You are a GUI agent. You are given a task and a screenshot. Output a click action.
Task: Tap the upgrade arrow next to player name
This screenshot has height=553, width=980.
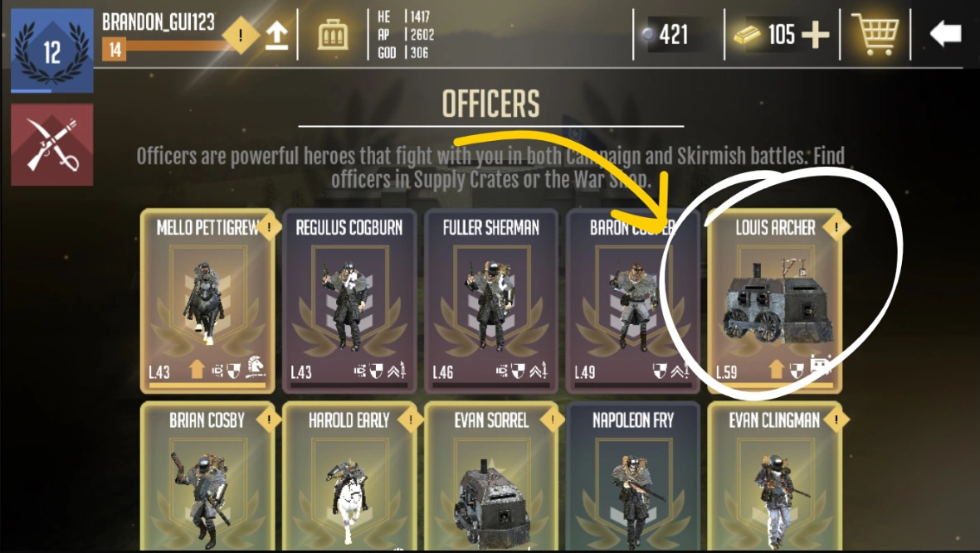(x=276, y=36)
